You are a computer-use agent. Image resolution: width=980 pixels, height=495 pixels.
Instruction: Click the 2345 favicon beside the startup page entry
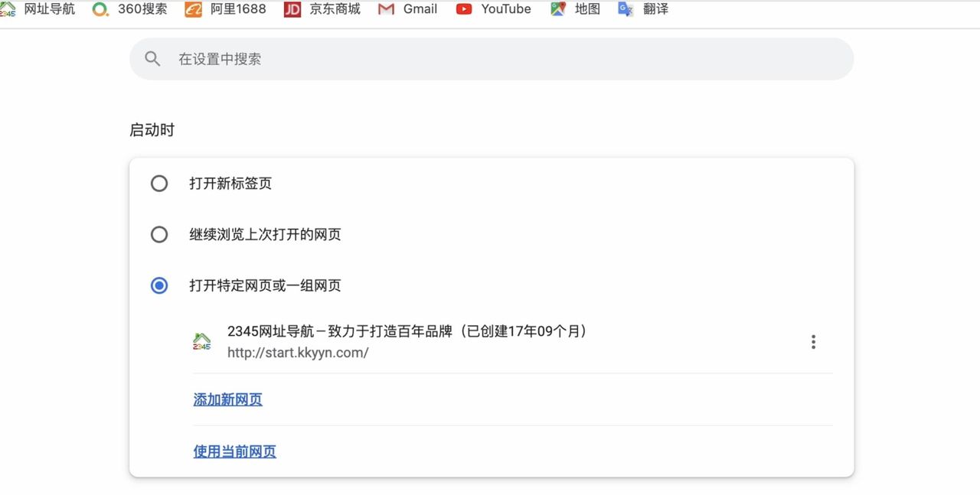coord(202,341)
